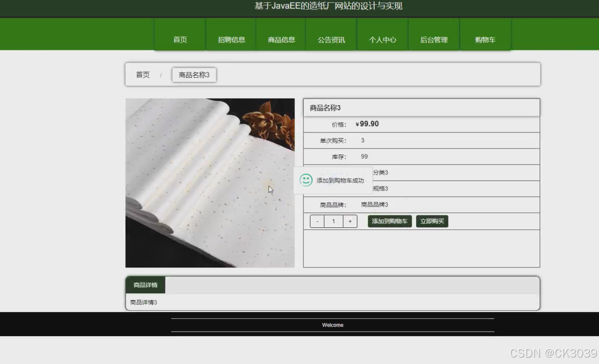The height and width of the screenshot is (364, 599).
Task: Click the 库存 label
Action: click(x=339, y=157)
